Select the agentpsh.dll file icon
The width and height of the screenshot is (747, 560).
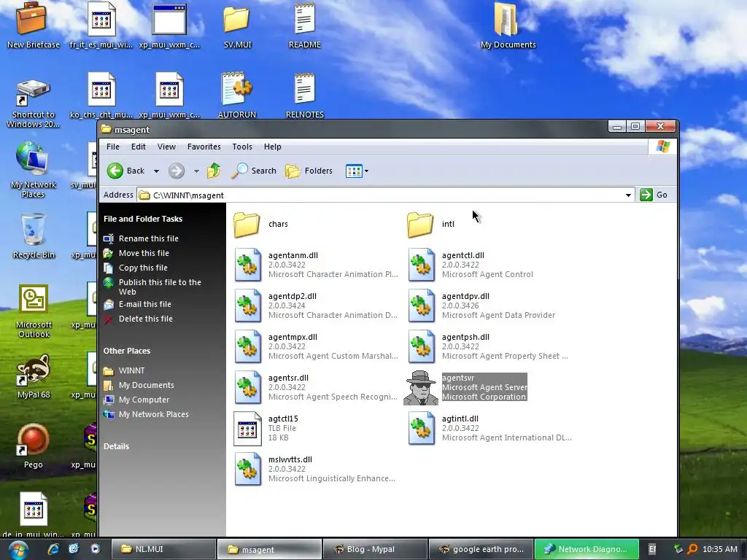[x=421, y=346]
